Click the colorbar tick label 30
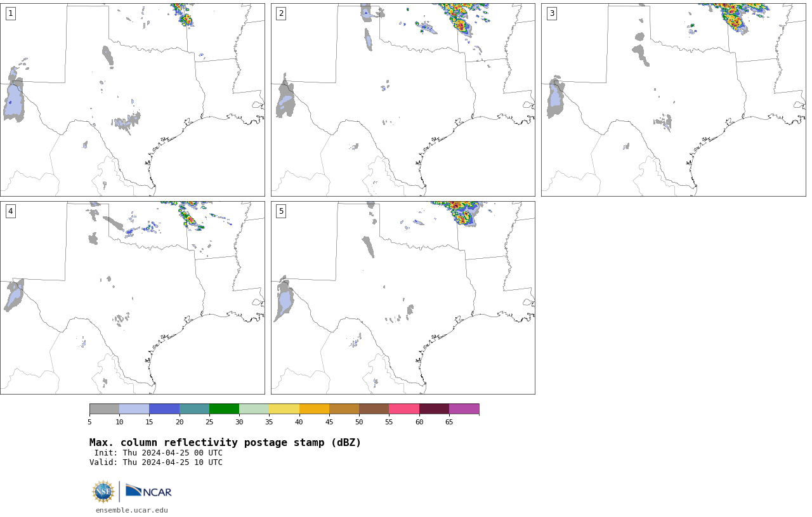Image resolution: width=812 pixels, height=517 pixels. (x=239, y=422)
